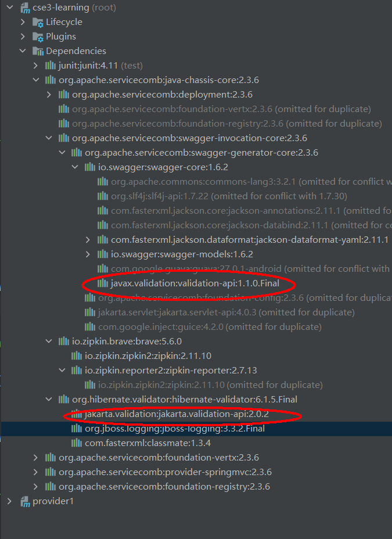392x539 pixels.
Task: Click library icon beside hibernate-validator:6.1.5.Final
Action: tap(63, 400)
